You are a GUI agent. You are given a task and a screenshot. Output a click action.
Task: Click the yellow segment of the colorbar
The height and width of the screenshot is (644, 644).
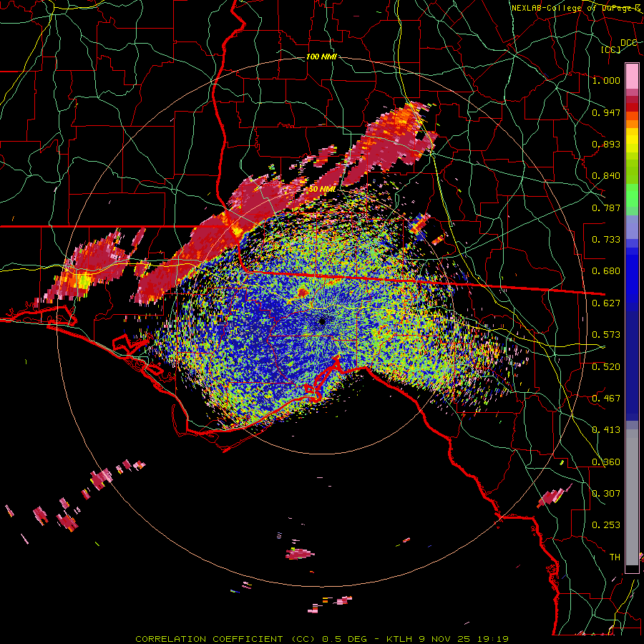click(x=632, y=140)
